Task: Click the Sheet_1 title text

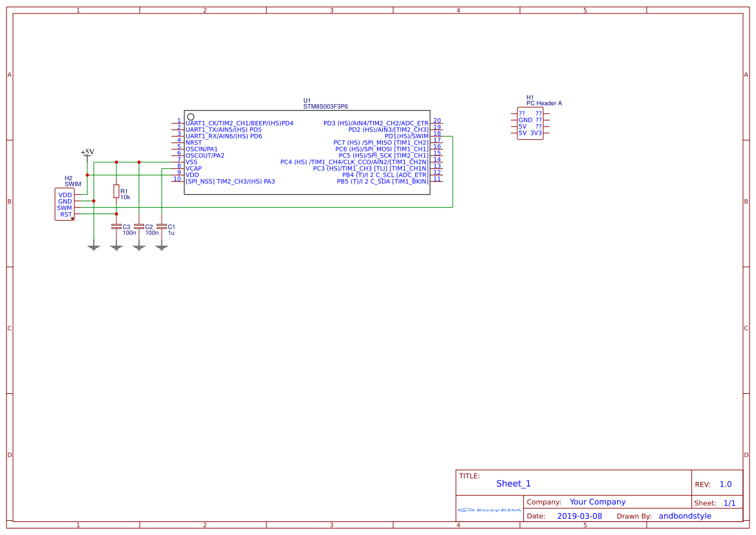Action: tap(513, 483)
